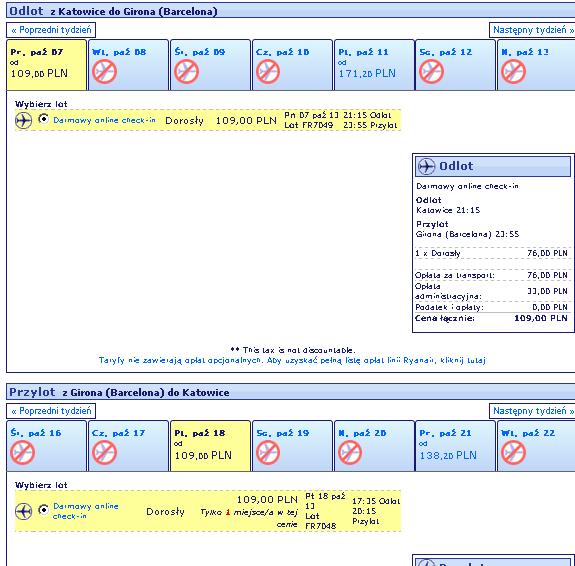Click airplane icon beside departure flight FR7049
This screenshot has height=566, width=575.
click(23, 121)
